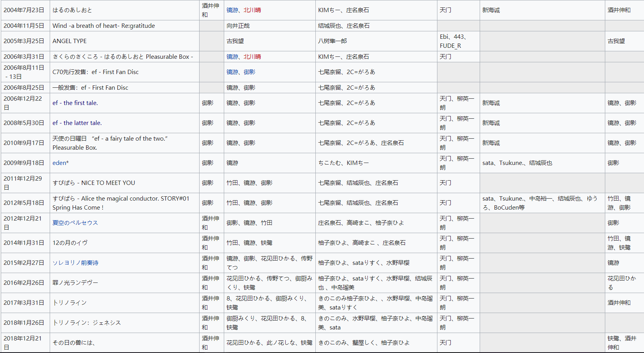Click the 罪ノ光ランデヴー title cell
Screen dimensions: 644x353
coord(75,283)
